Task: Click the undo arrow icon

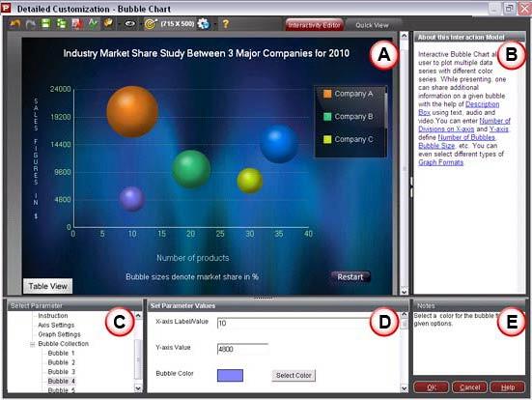Action: (14, 24)
